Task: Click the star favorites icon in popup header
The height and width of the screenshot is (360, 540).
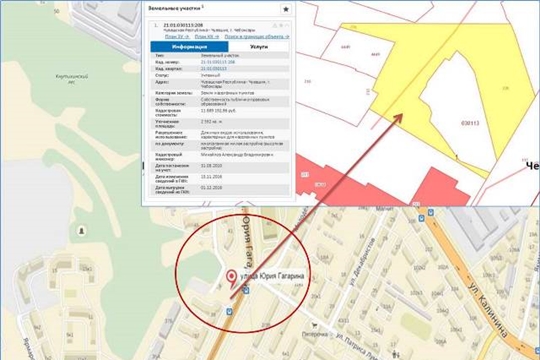Action: [x=285, y=9]
